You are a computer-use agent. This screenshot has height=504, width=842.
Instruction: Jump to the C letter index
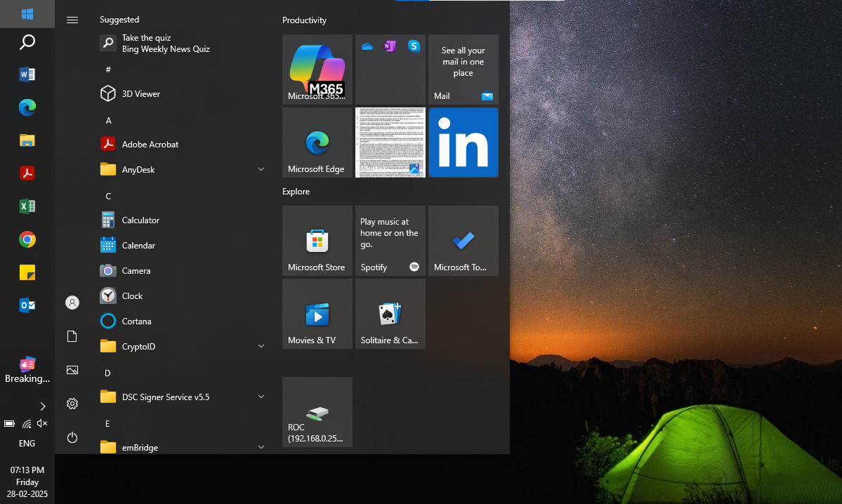[x=108, y=196]
